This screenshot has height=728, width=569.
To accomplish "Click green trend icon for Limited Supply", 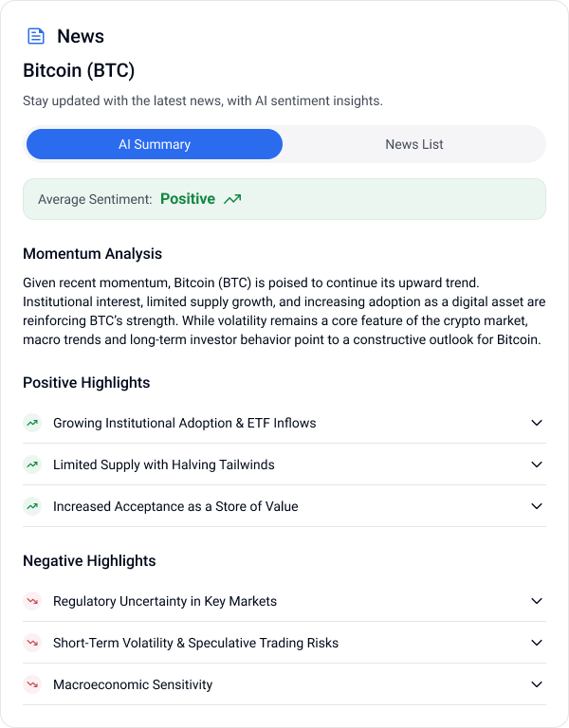I will (32, 464).
